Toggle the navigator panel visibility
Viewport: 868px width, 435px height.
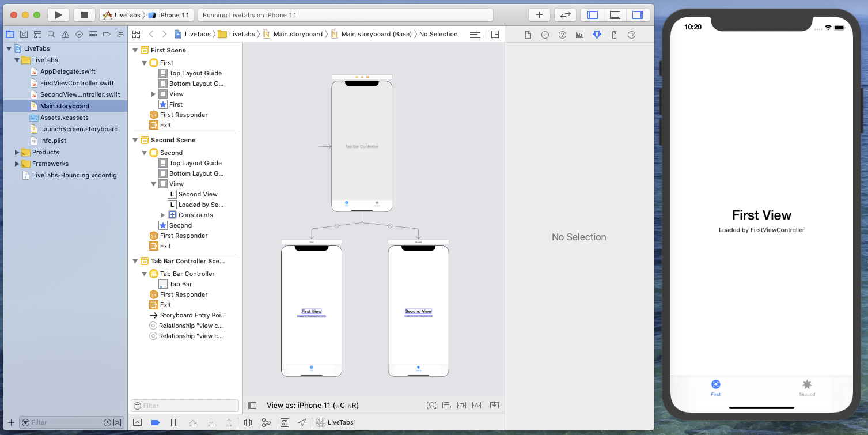click(592, 15)
